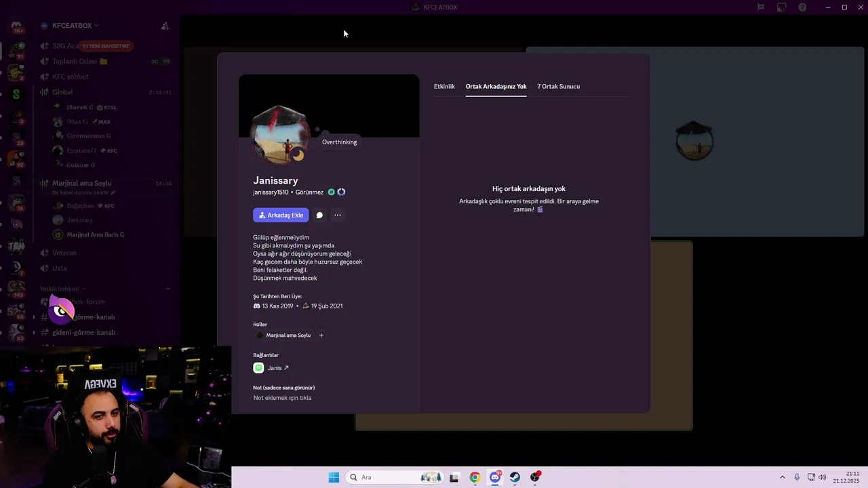Join the Veteran voice channel
This screenshot has height=488, width=868.
click(105, 253)
